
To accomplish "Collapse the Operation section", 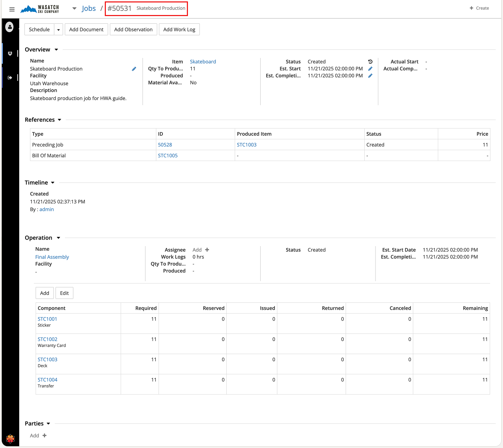I will pyautogui.click(x=58, y=238).
